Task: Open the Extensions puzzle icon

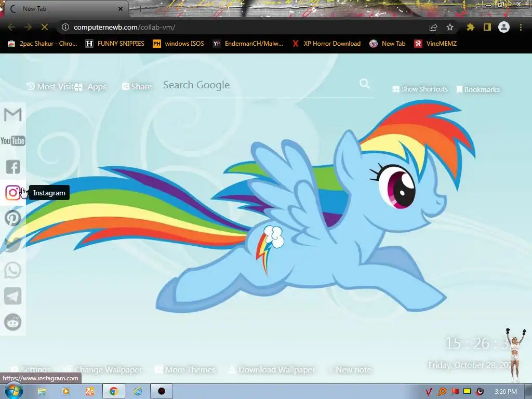Action: coord(470,27)
